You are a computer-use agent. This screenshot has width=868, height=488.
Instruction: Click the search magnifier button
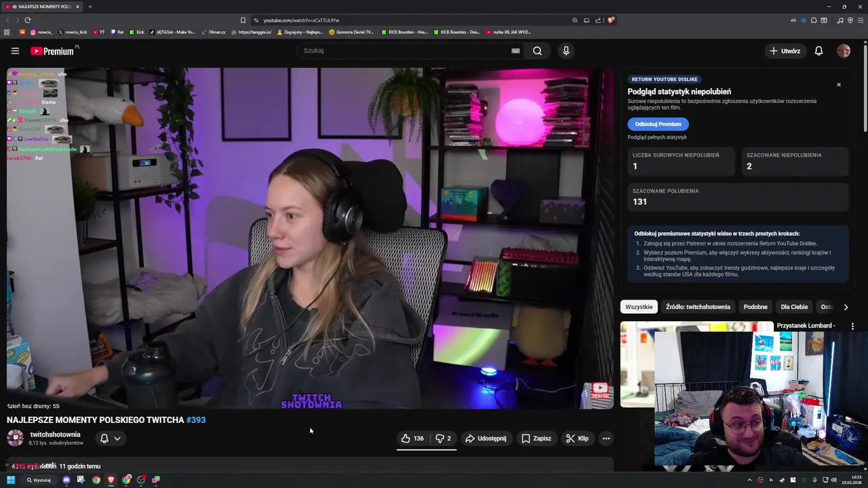pos(537,51)
